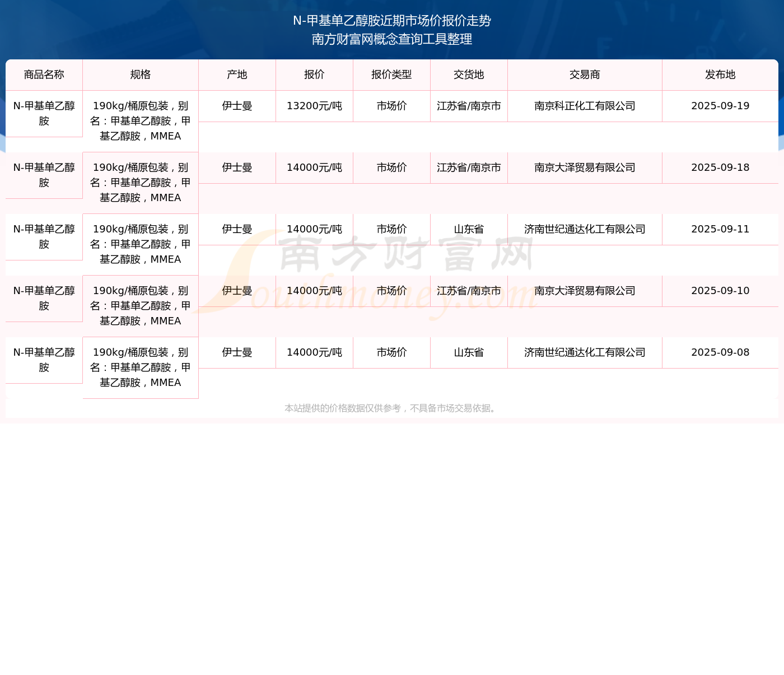
Task: Click 伊士曼 in the 2025-09-10 row
Action: (x=237, y=291)
